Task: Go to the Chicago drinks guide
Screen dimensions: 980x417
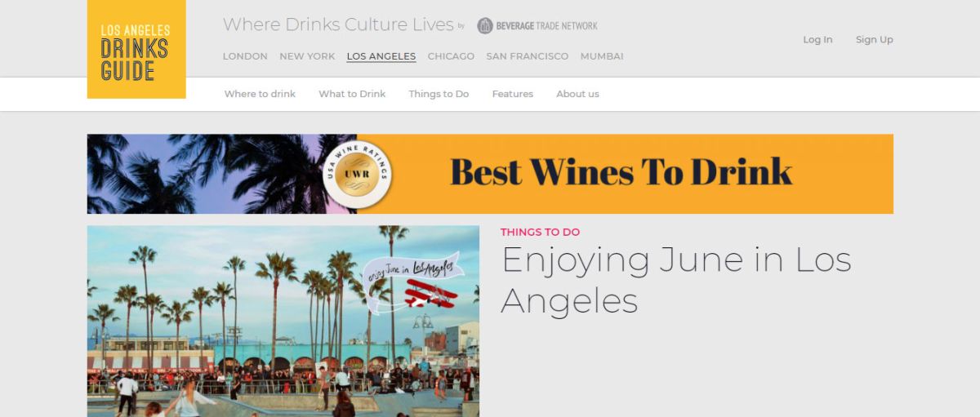Action: (451, 56)
